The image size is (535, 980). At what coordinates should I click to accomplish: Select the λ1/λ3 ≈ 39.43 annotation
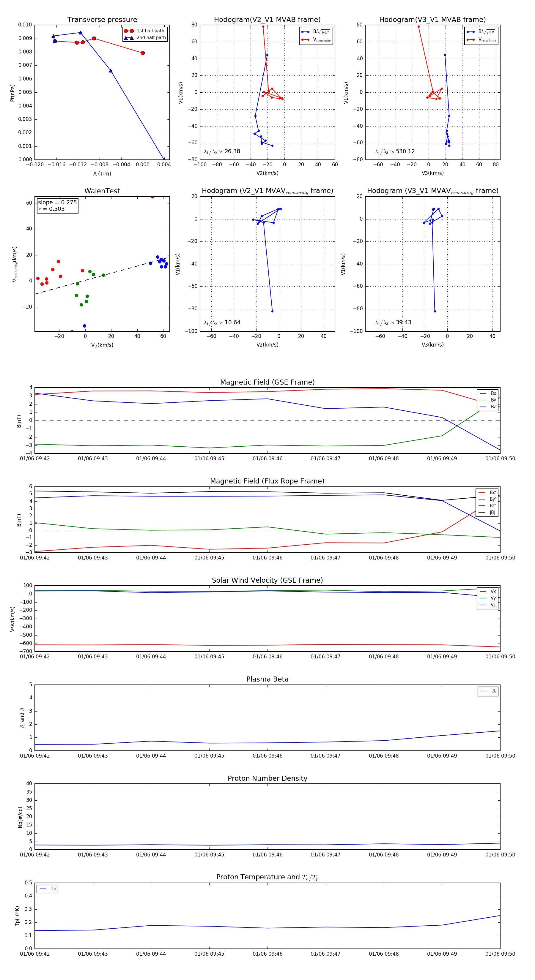click(x=393, y=323)
